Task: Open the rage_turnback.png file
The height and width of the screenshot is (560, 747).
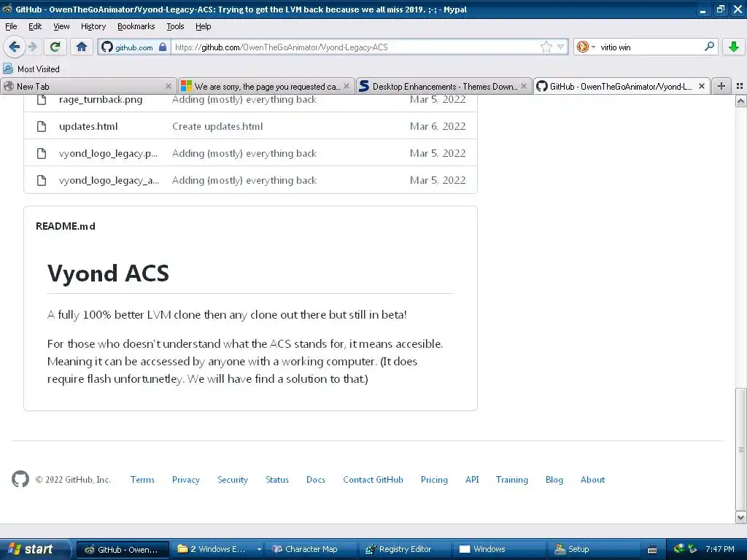Action: 101,99
